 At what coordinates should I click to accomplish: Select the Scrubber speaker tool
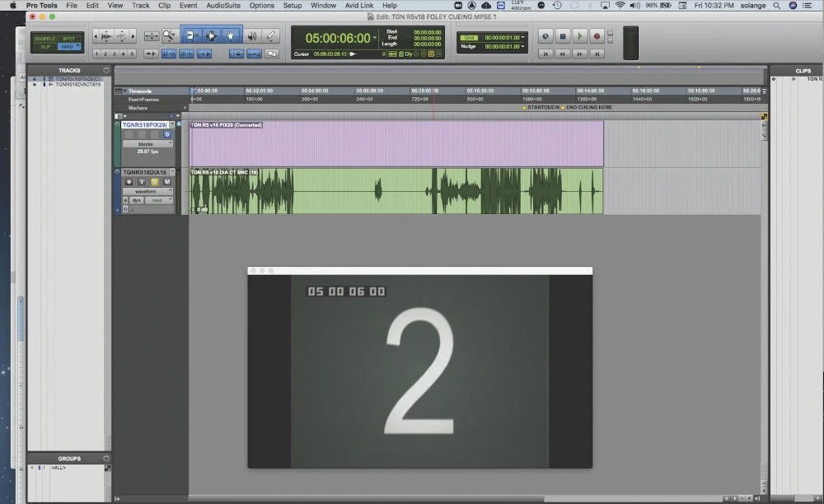[251, 35]
